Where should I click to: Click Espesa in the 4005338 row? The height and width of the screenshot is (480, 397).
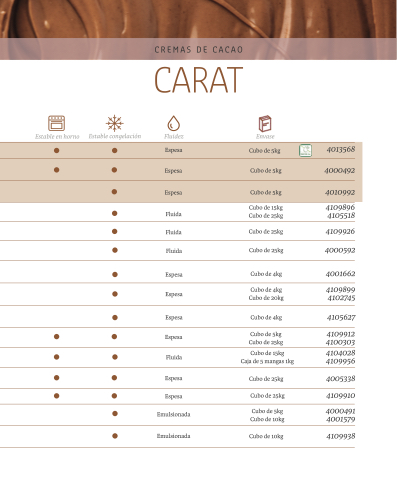(x=173, y=378)
